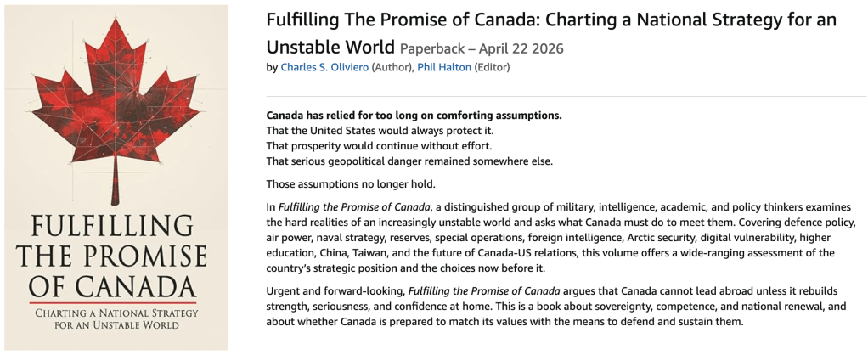Click line "That prosperity would continue without effort."
Image resolution: width=868 pixels, height=355 pixels.
point(378,145)
